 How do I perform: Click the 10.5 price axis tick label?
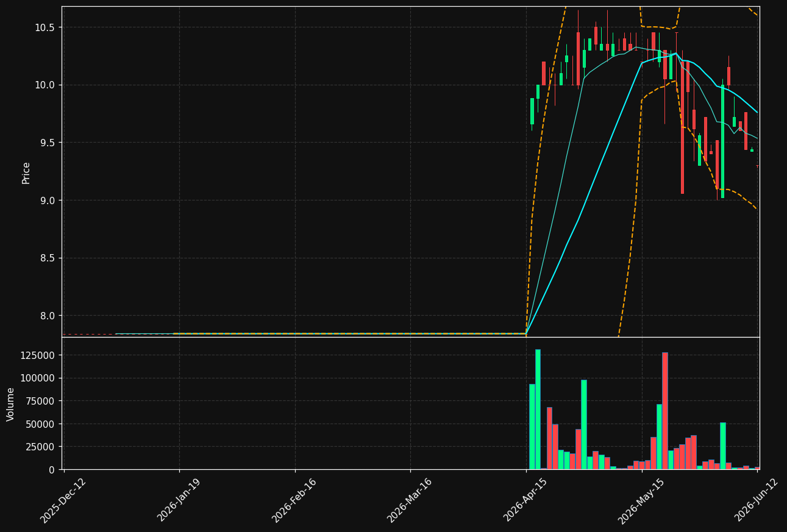(45, 27)
